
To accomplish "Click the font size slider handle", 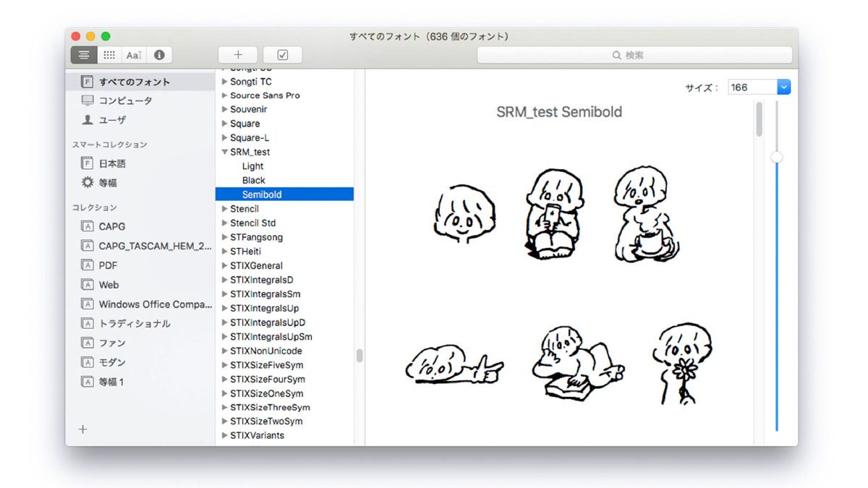I will [777, 157].
